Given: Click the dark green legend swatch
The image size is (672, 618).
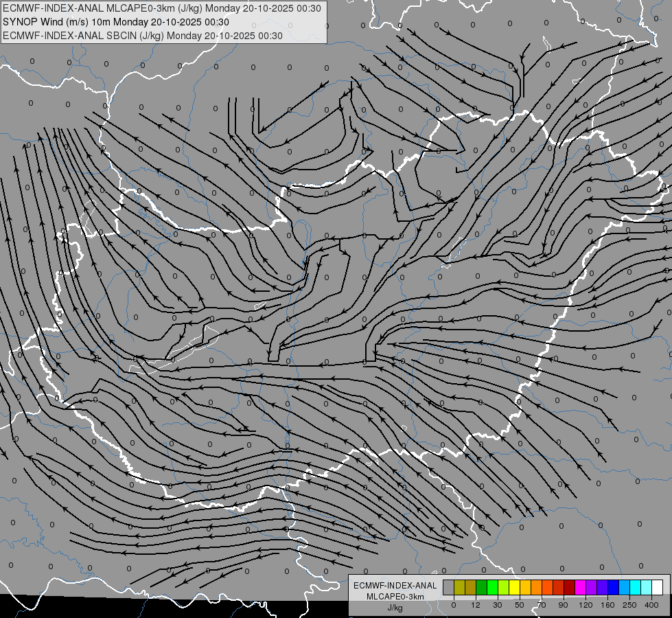Looking at the screenshot, I should pos(481,587).
